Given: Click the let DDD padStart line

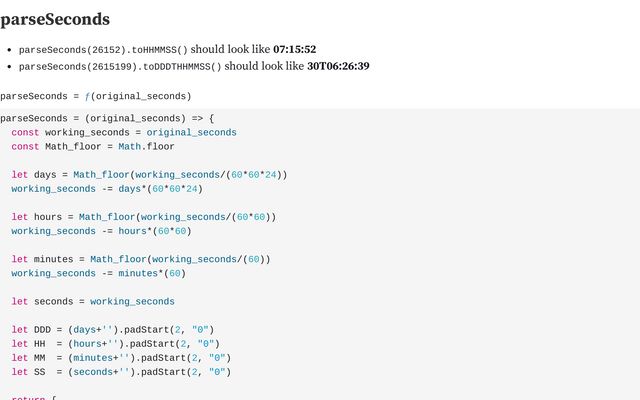Looking at the screenshot, I should coord(113,330).
